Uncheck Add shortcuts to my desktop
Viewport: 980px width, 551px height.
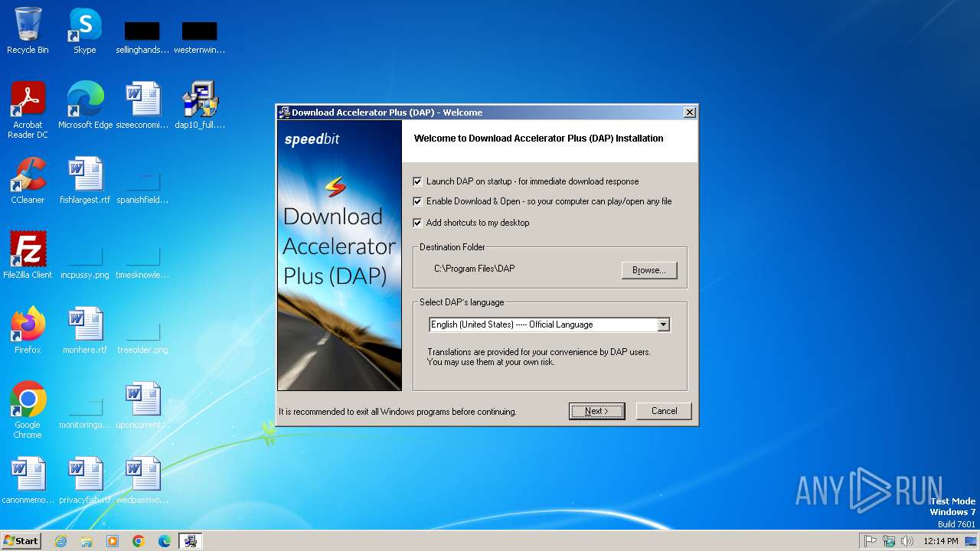point(417,223)
